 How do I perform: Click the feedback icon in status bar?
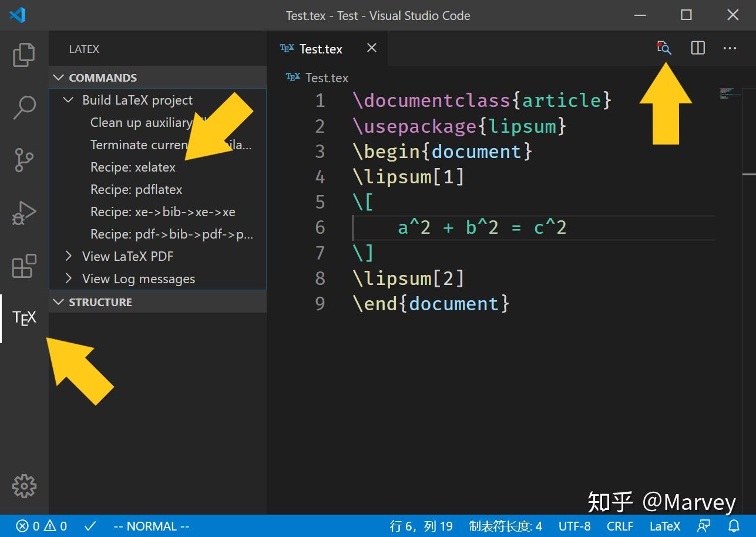pos(704,526)
